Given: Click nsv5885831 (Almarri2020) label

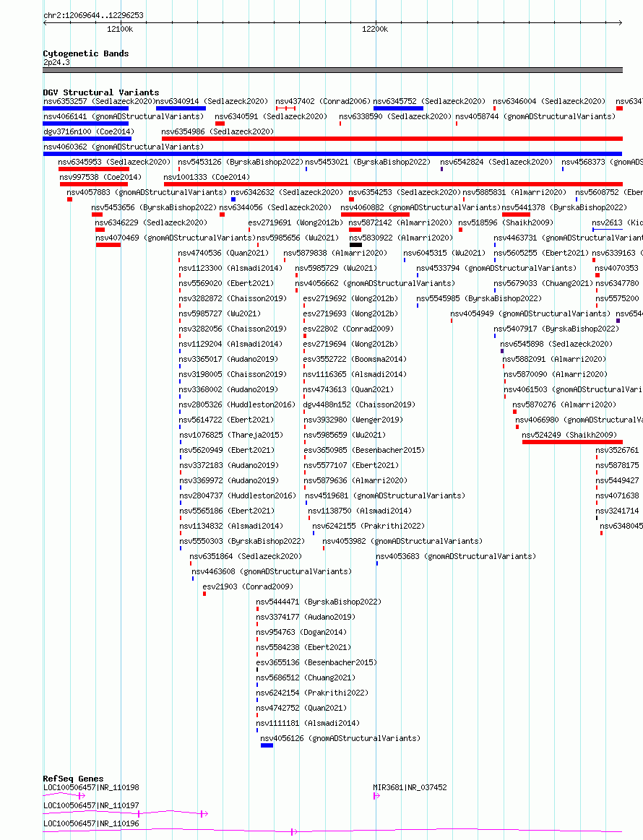Looking at the screenshot, I should 514,192.
